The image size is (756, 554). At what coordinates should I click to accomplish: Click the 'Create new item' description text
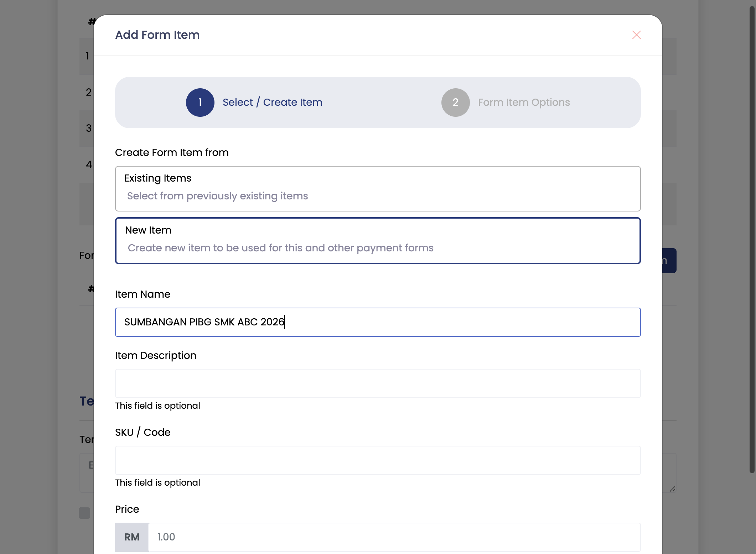click(281, 248)
